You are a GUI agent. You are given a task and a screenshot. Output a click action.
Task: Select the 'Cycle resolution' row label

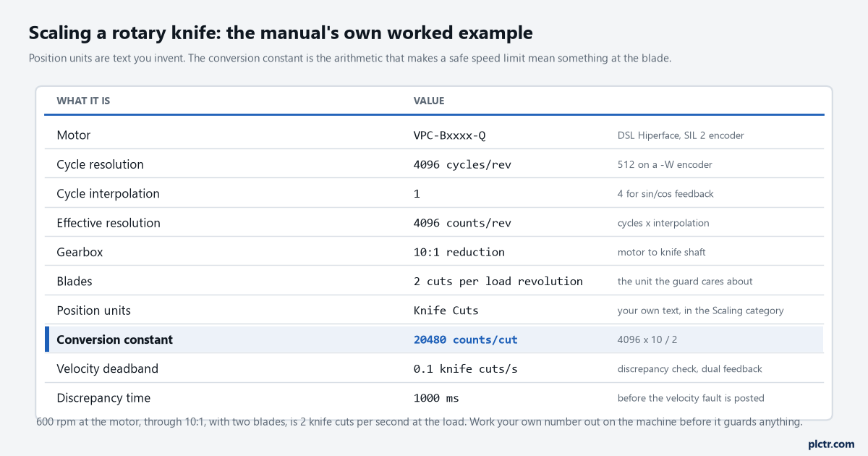(x=101, y=164)
